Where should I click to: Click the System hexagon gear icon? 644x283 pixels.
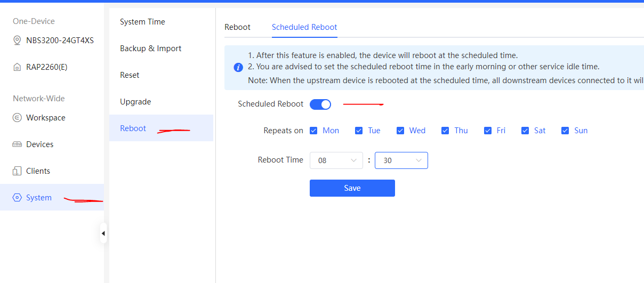(17, 198)
